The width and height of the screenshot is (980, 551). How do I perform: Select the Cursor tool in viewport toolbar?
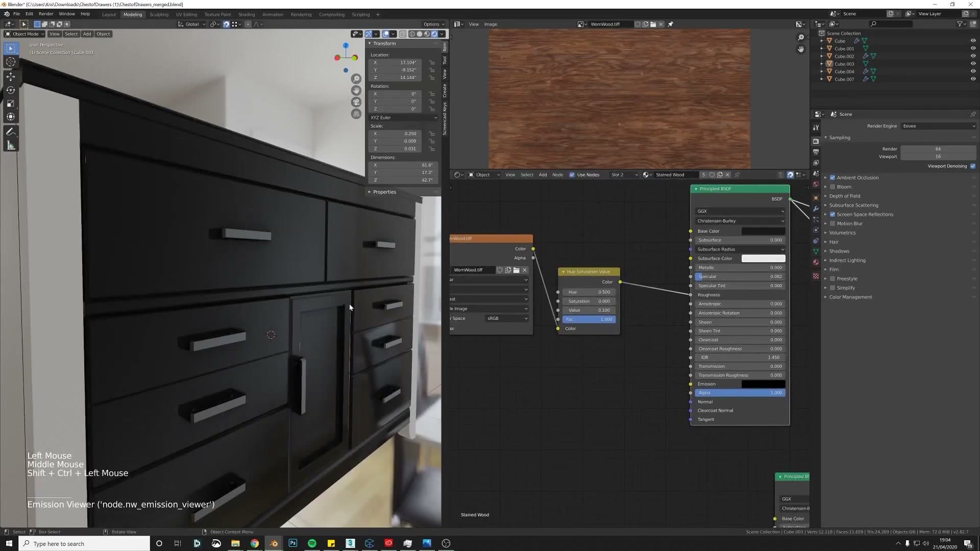coord(11,62)
